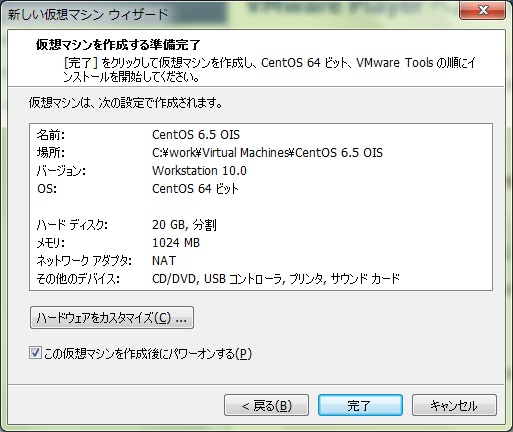
Task: Click the hard disk value '20 GB, 分割'
Action: [x=184, y=225]
